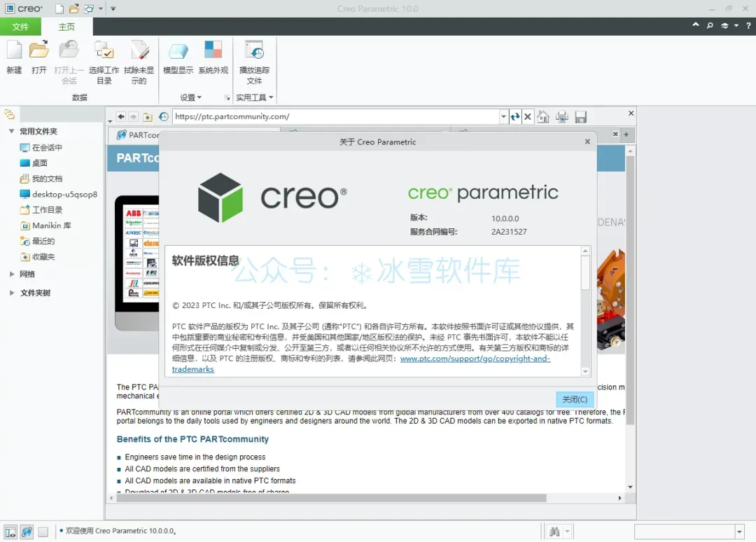This screenshot has height=542, width=756.
Task: Open the 实用工具 group dropdown
Action: (x=255, y=97)
